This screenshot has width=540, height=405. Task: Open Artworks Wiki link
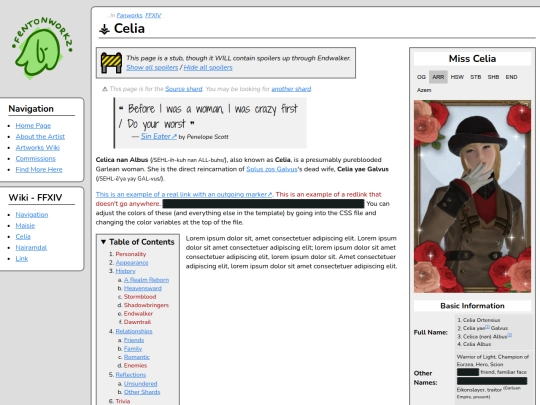38,148
